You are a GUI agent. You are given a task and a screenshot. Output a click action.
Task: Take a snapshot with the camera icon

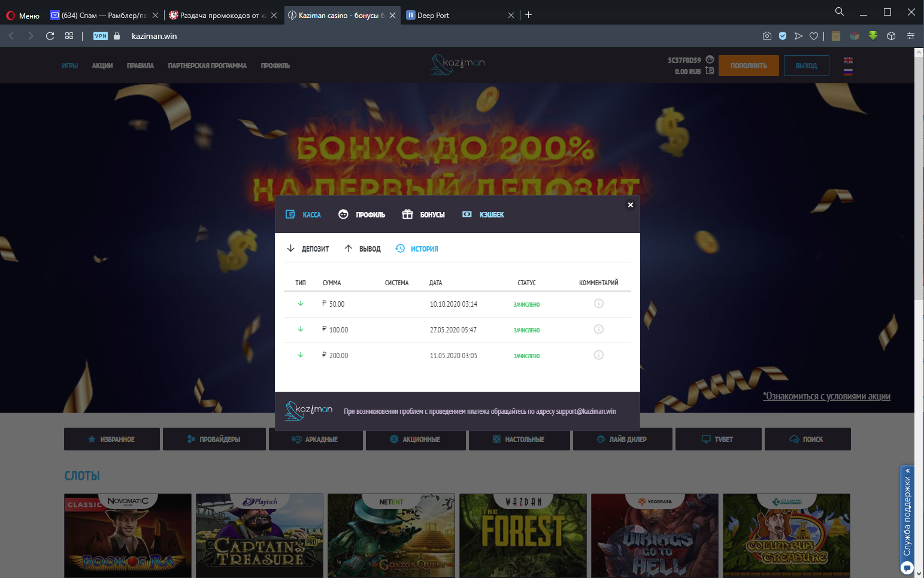click(x=767, y=36)
